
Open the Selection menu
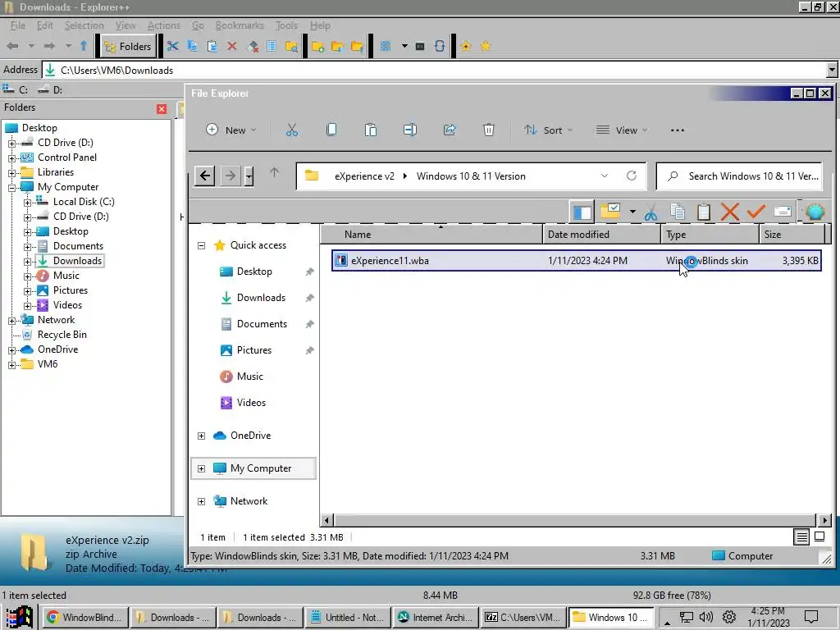pyautogui.click(x=84, y=25)
